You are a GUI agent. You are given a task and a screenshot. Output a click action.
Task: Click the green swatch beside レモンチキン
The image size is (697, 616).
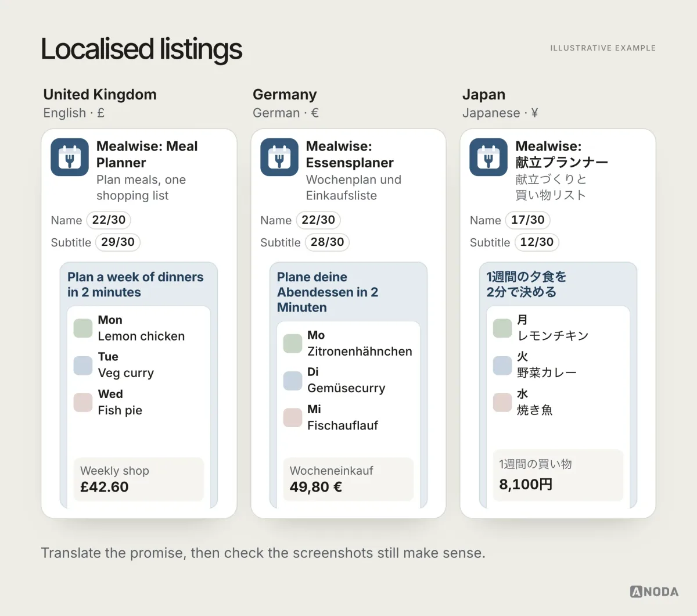pyautogui.click(x=502, y=328)
